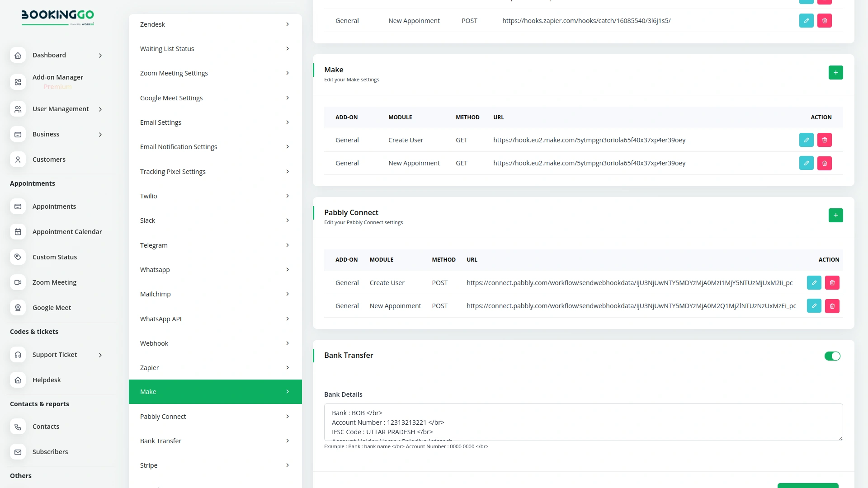Add a new Pabbly Connect workflow
This screenshot has height=488, width=868.
coord(835,215)
